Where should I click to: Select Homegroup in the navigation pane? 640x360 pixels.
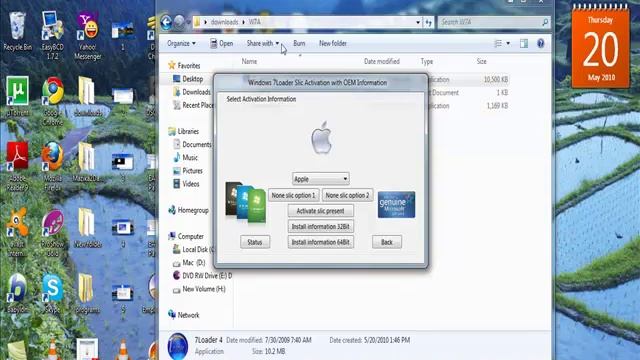tap(188, 210)
